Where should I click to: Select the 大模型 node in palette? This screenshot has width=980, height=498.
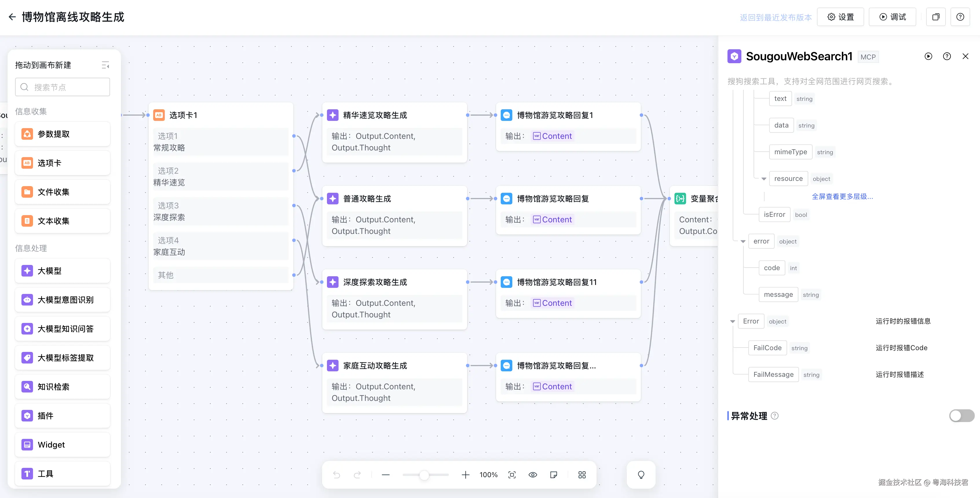(62, 271)
